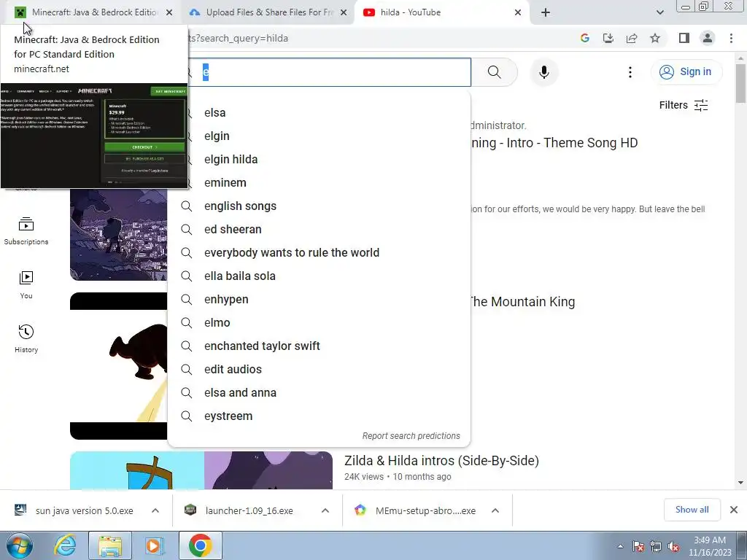This screenshot has height=560, width=747.
Task: Click the Google icon in address bar
Action: (x=585, y=38)
